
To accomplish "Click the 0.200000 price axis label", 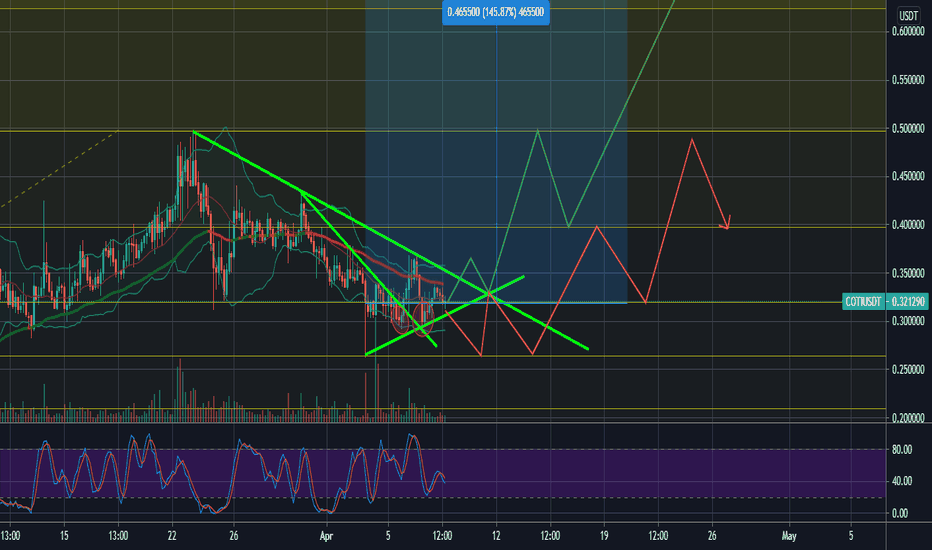I will [x=908, y=417].
